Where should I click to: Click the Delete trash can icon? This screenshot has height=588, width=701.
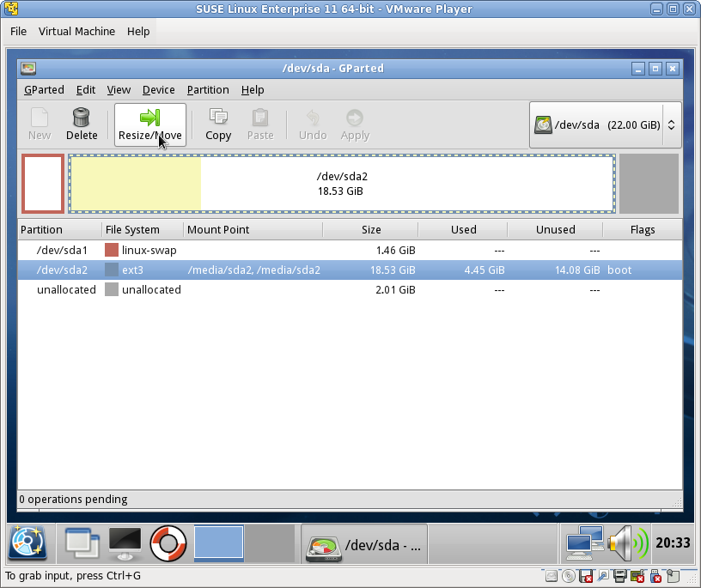(82, 118)
